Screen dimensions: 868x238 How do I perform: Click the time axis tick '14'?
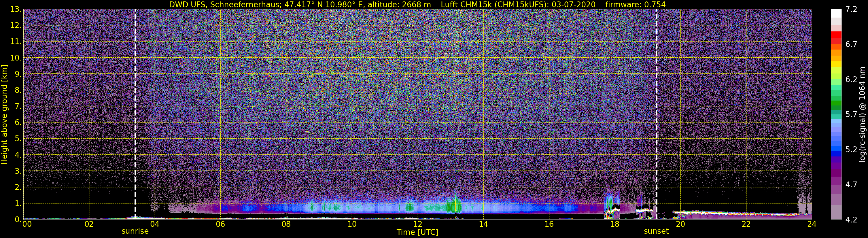tap(483, 224)
